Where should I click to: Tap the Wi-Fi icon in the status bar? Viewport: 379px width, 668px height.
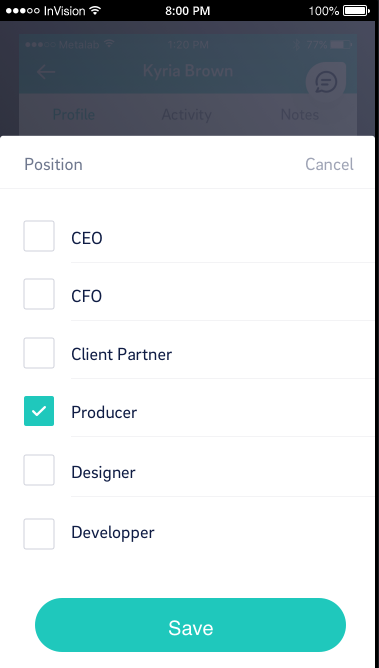point(95,10)
